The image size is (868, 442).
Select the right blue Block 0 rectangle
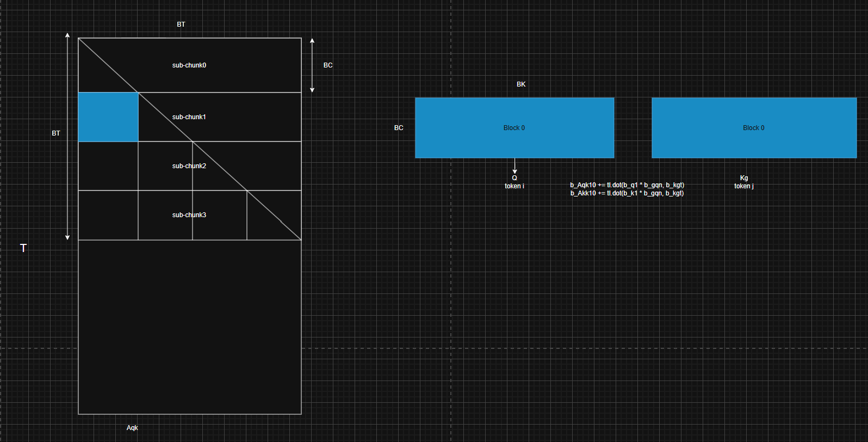(x=754, y=128)
